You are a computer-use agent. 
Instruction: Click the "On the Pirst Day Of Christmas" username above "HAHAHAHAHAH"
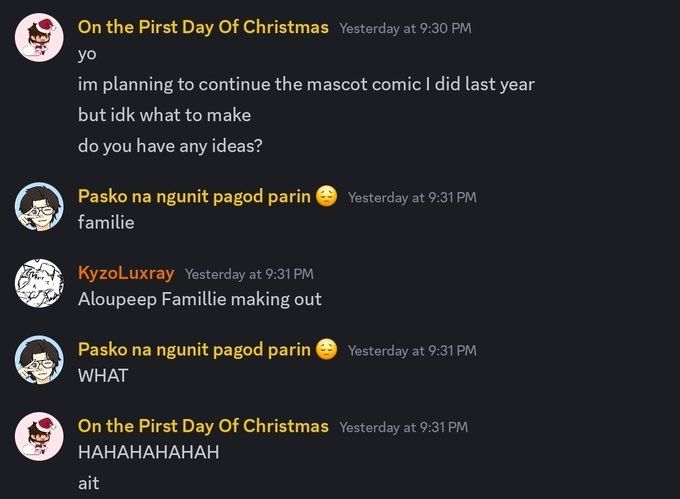click(x=203, y=426)
